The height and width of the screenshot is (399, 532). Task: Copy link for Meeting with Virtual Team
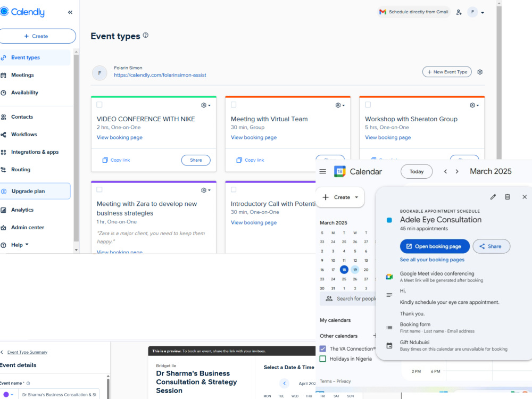click(251, 160)
